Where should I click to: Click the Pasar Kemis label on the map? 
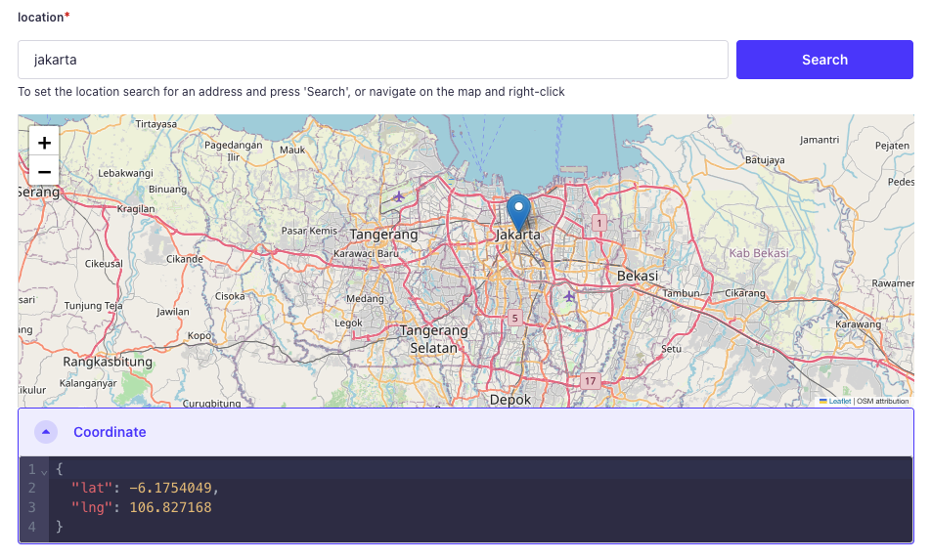(x=309, y=231)
